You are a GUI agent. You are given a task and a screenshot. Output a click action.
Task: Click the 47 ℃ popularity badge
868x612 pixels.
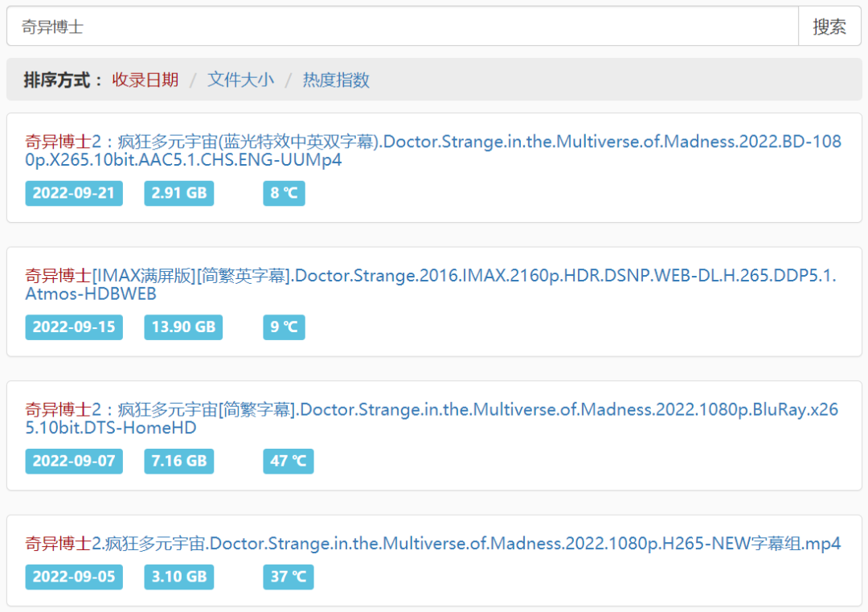(x=289, y=462)
